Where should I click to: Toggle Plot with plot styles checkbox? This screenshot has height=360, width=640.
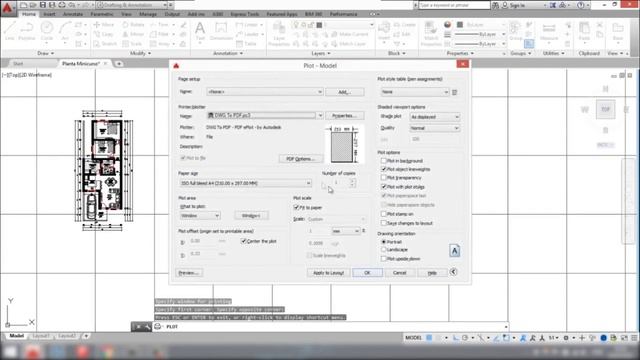click(384, 187)
